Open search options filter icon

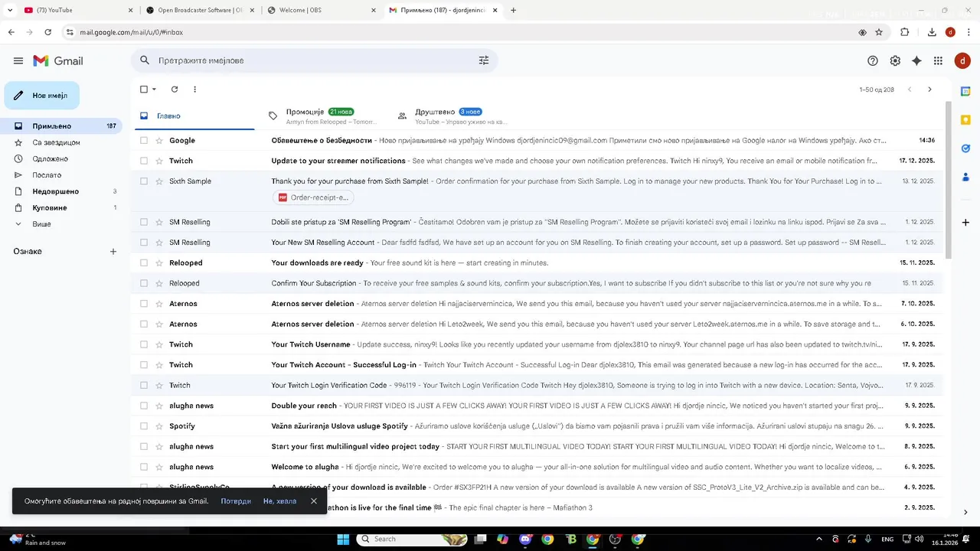tap(484, 60)
